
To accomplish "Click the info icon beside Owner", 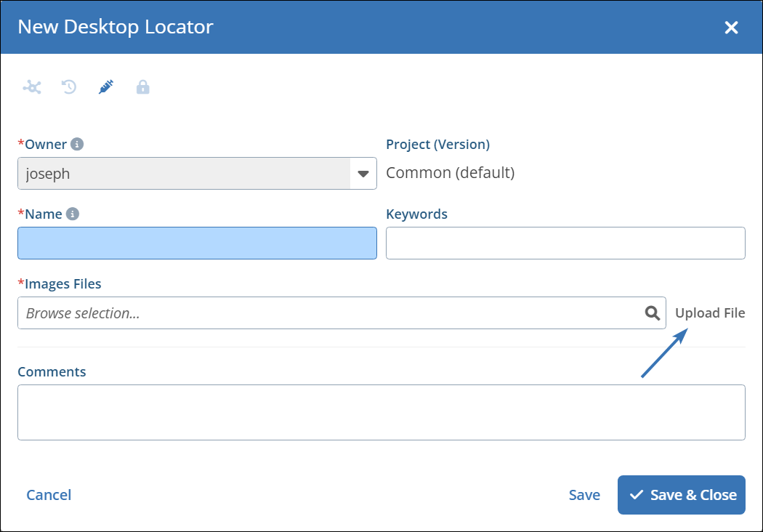I will tap(77, 144).
